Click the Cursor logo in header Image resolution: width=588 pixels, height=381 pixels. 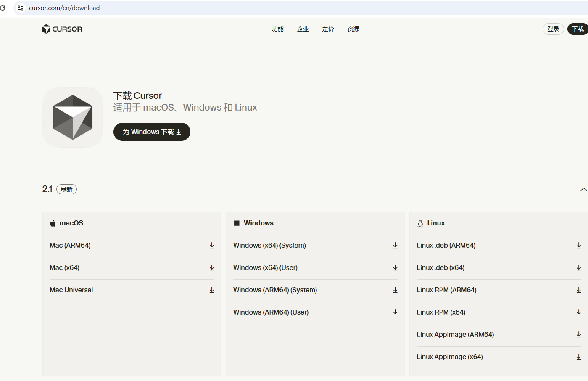tap(62, 29)
